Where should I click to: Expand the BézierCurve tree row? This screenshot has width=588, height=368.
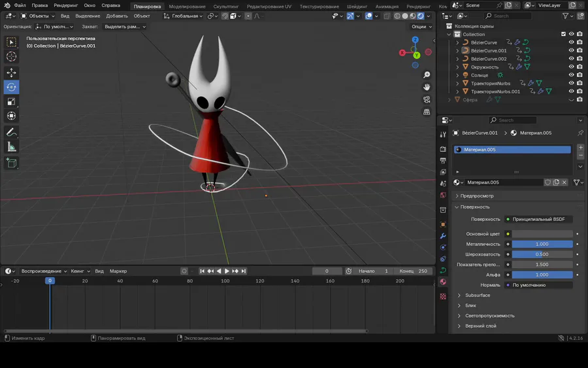tap(457, 42)
